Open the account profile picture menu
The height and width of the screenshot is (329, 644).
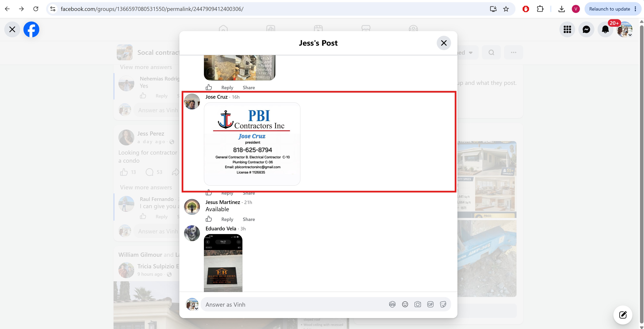click(x=624, y=29)
